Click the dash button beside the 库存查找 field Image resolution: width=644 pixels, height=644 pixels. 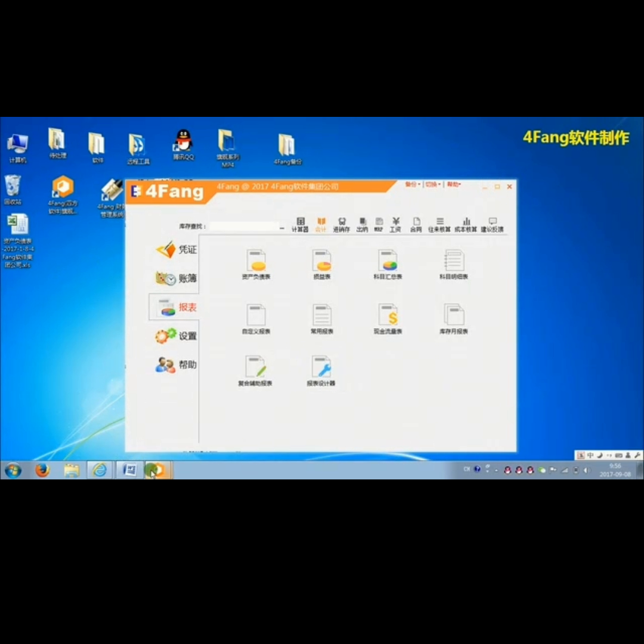282,228
